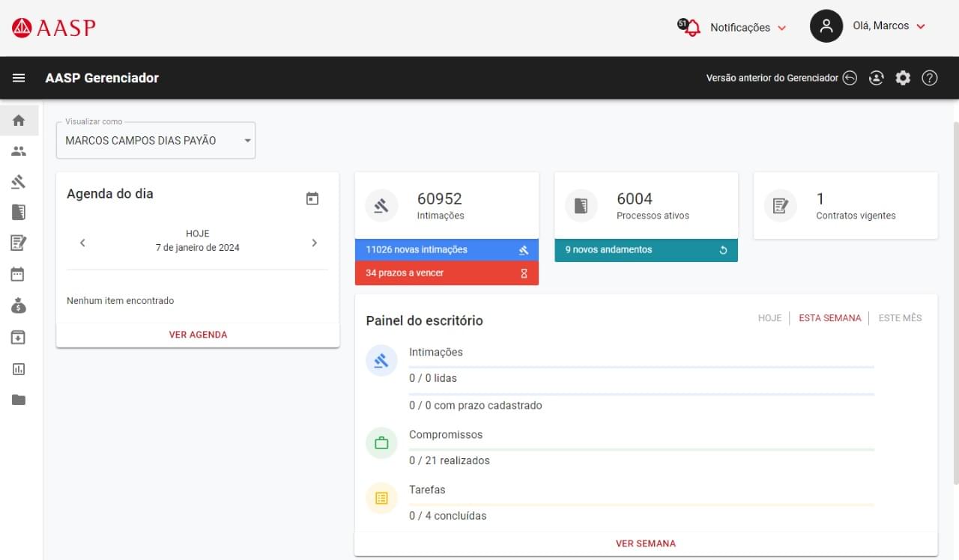This screenshot has height=560, width=959.
Task: Click the Processos ativos book icon
Action: point(581,206)
